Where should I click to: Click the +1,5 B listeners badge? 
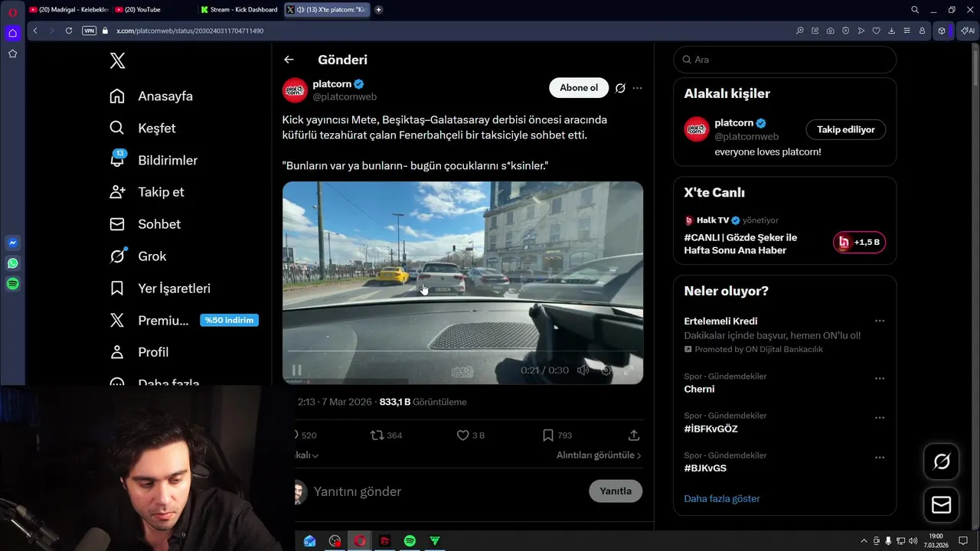coord(859,242)
